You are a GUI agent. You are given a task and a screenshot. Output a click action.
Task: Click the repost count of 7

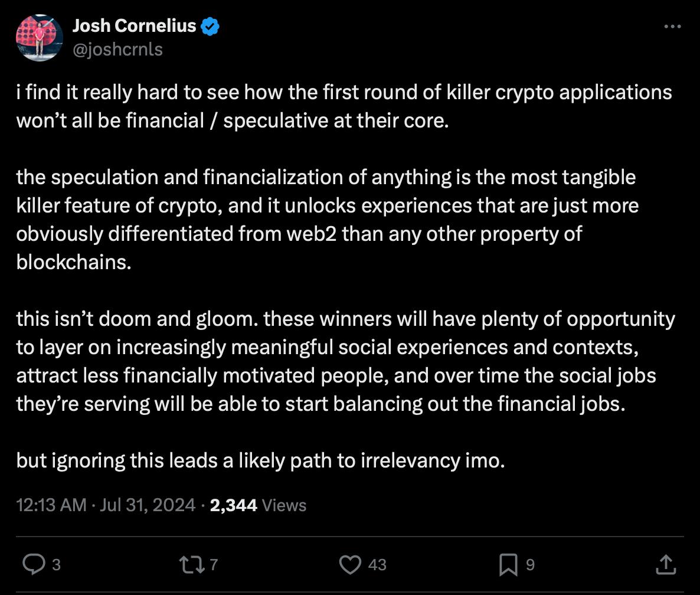point(214,565)
